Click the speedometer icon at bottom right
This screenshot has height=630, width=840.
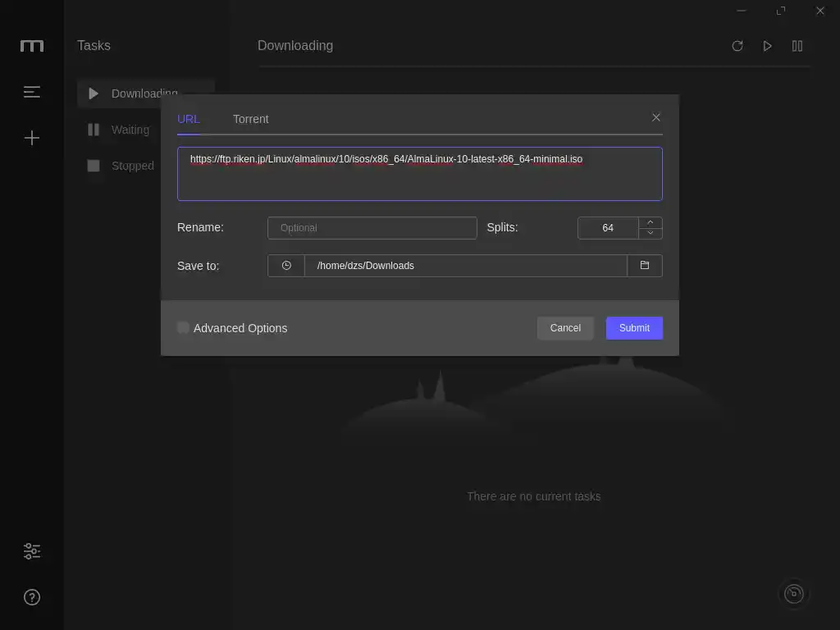click(x=793, y=594)
